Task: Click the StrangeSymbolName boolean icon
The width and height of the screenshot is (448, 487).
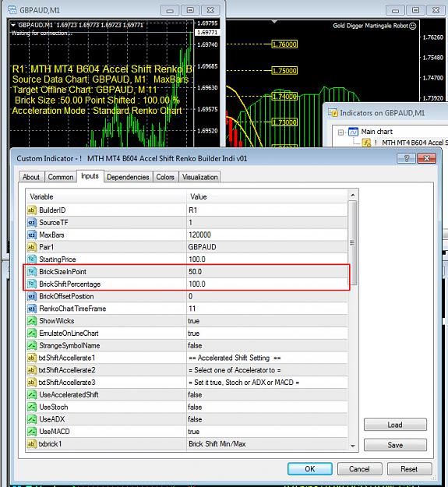Action: pyautogui.click(x=32, y=345)
